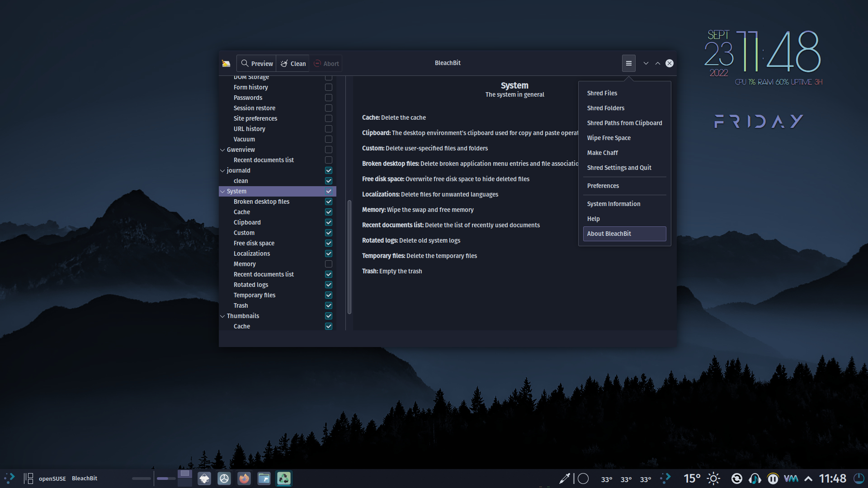Uncheck the Free disk space checkbox
This screenshot has width=868, height=488.
329,243
